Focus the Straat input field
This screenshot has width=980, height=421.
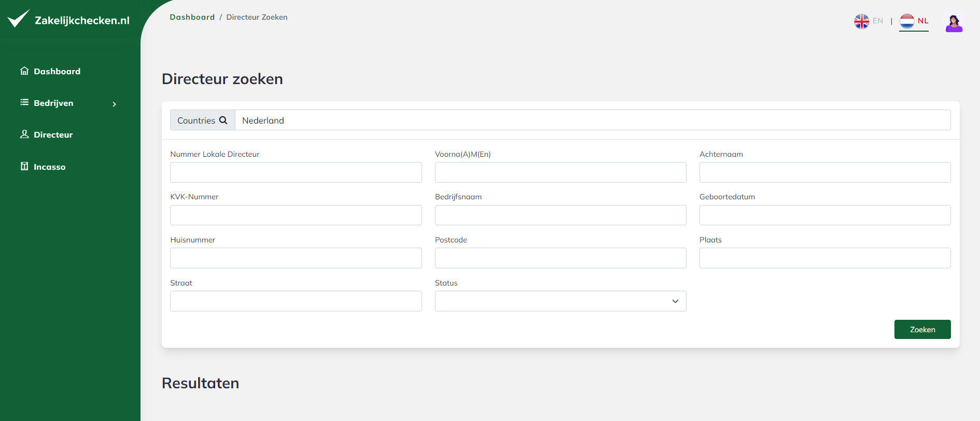[x=296, y=301]
